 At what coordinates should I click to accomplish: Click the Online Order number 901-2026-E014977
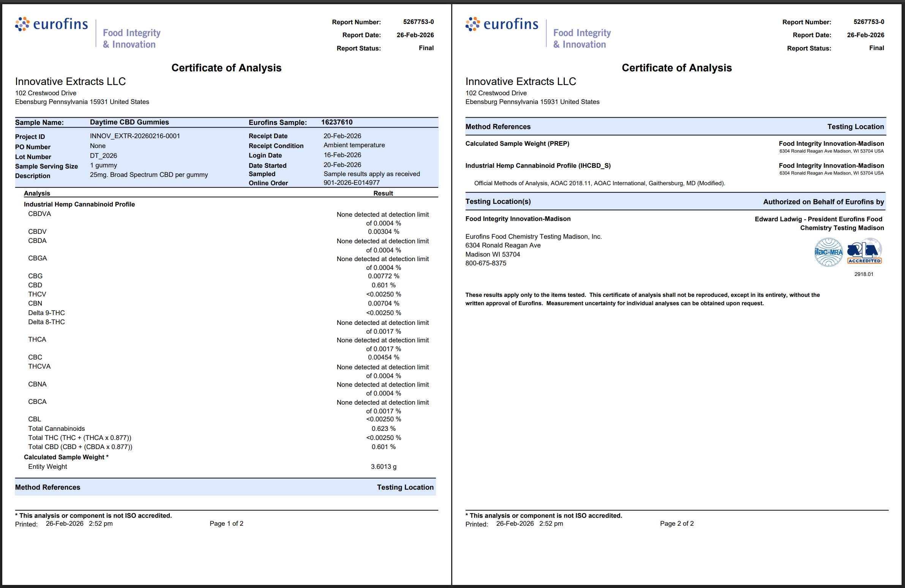coord(351,183)
